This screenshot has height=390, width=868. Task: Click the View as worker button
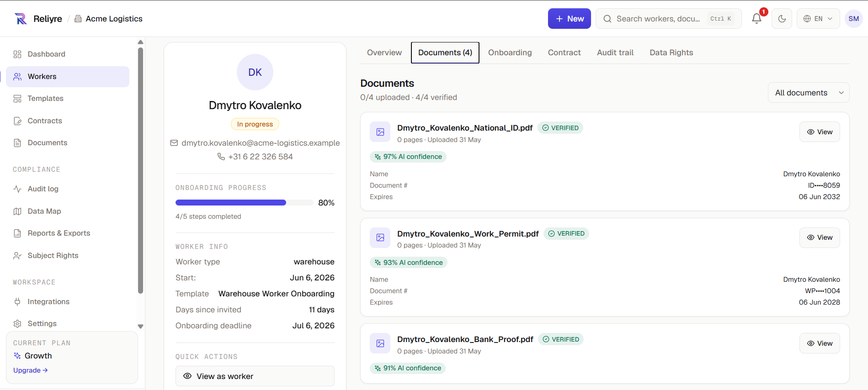(x=255, y=376)
